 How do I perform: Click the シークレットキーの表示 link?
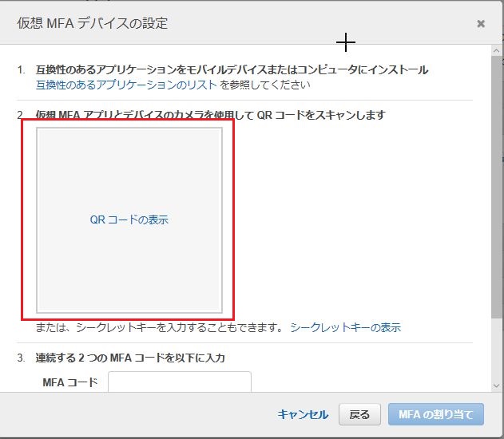[x=346, y=327]
